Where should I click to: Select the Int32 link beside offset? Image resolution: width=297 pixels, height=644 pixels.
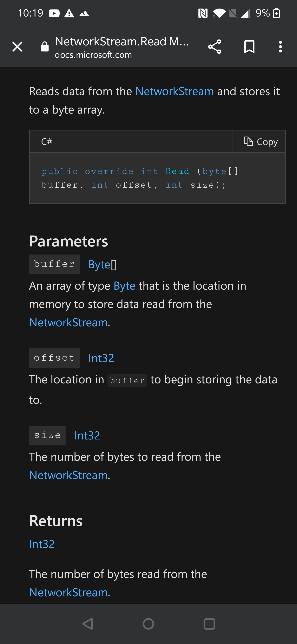101,358
